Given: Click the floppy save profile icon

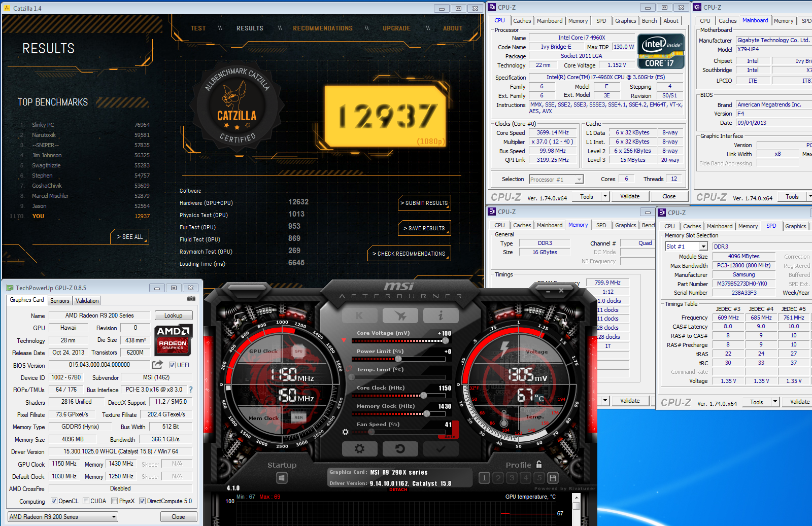Looking at the screenshot, I should 553,478.
